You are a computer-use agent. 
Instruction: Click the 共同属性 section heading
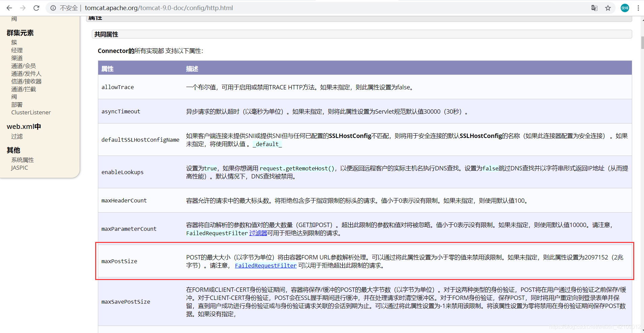tap(106, 34)
